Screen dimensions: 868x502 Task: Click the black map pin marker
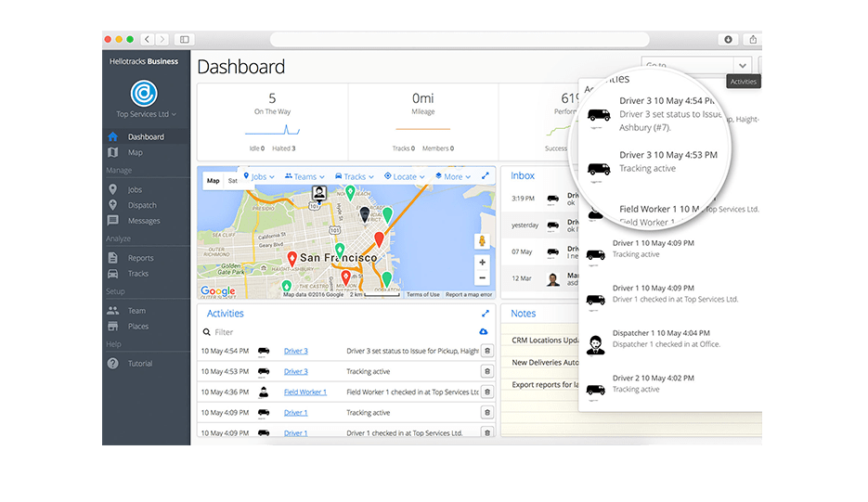[x=364, y=214]
